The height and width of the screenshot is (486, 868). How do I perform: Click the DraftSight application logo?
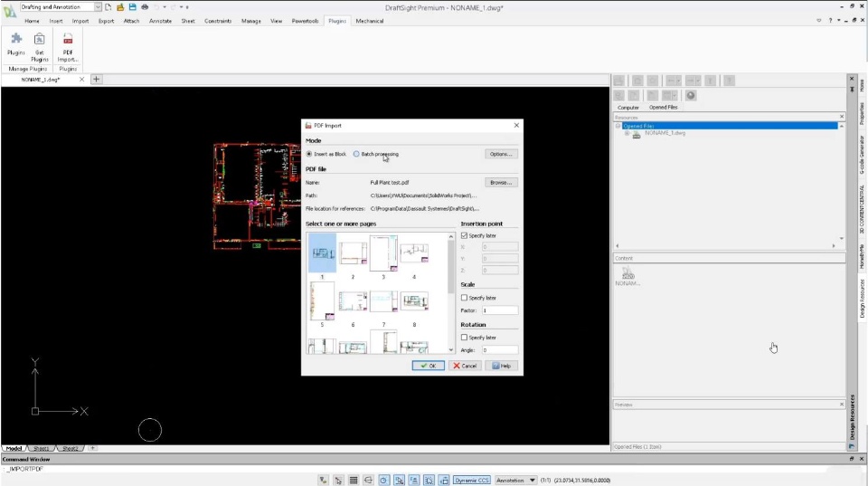click(9, 11)
